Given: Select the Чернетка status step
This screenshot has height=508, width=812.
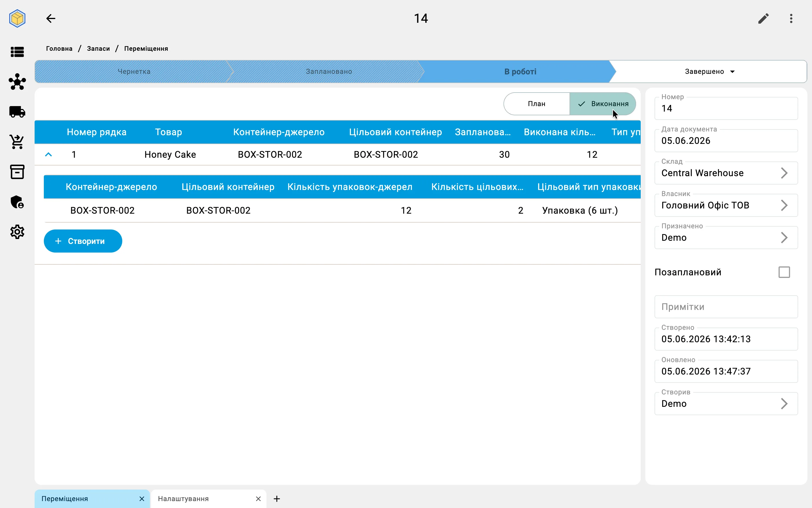Looking at the screenshot, I should pyautogui.click(x=134, y=72).
